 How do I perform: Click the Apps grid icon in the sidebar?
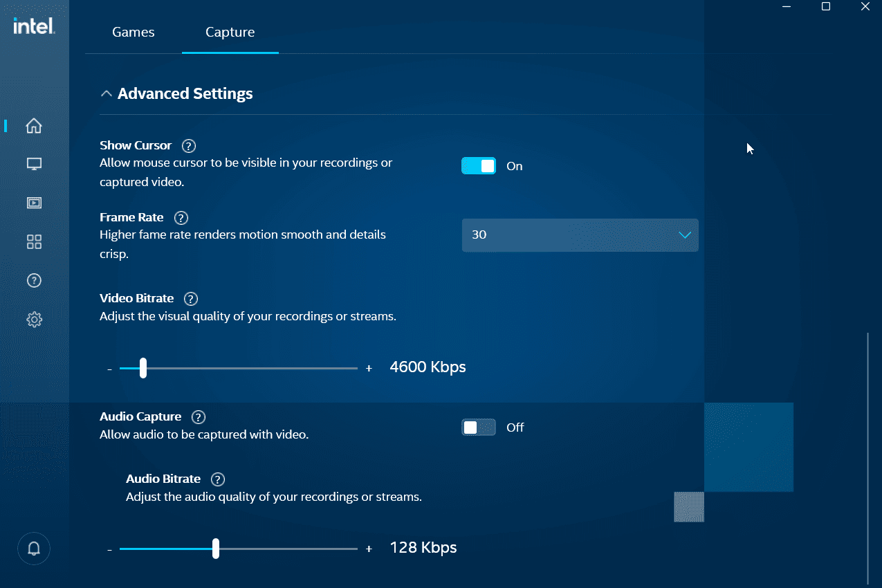[34, 241]
